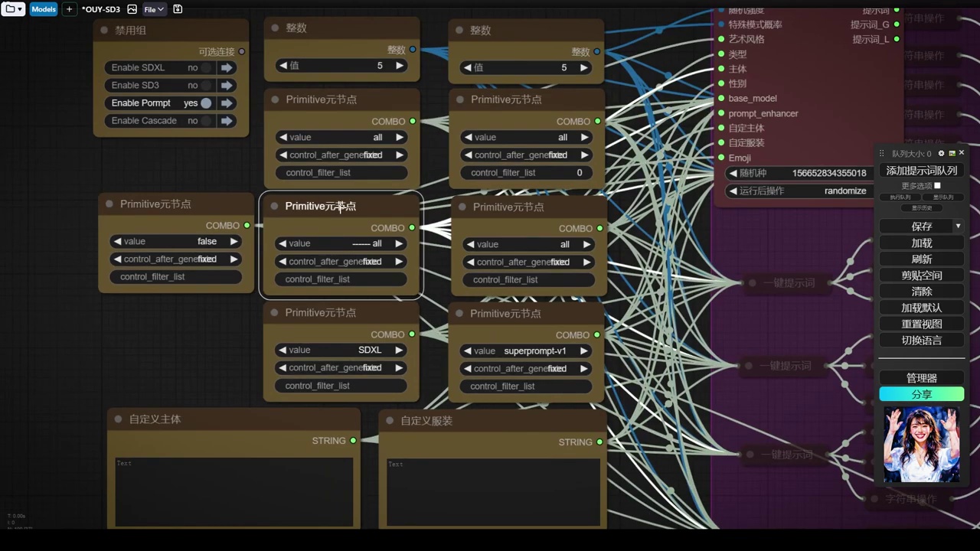Turn off the Enable Pormpt switch

[x=206, y=103]
